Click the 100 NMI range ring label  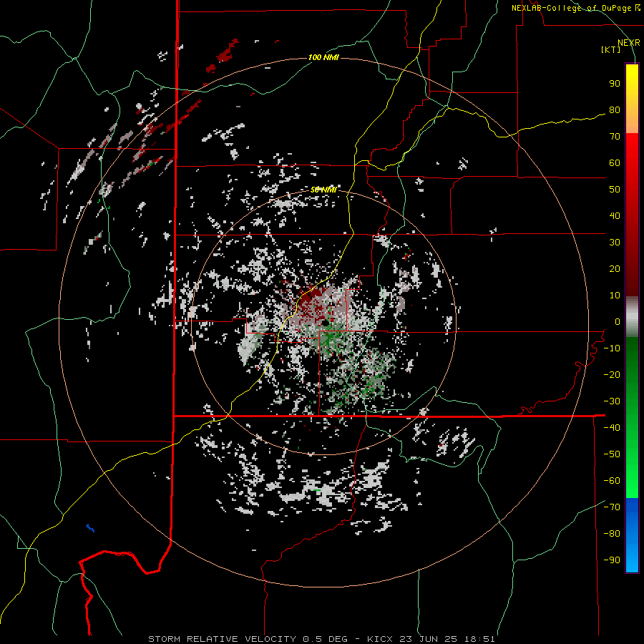tap(323, 57)
